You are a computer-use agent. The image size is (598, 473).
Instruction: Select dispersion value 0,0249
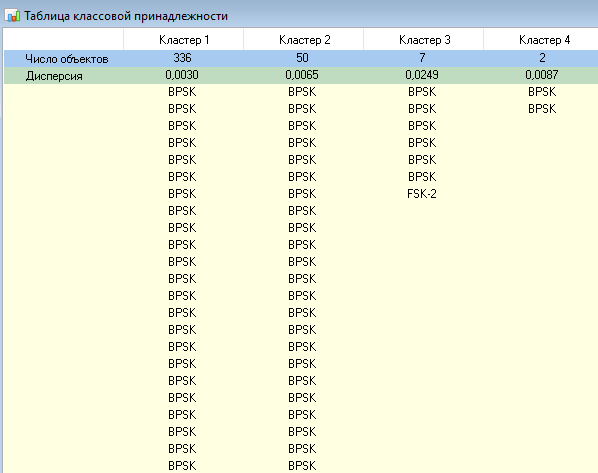[x=422, y=75]
